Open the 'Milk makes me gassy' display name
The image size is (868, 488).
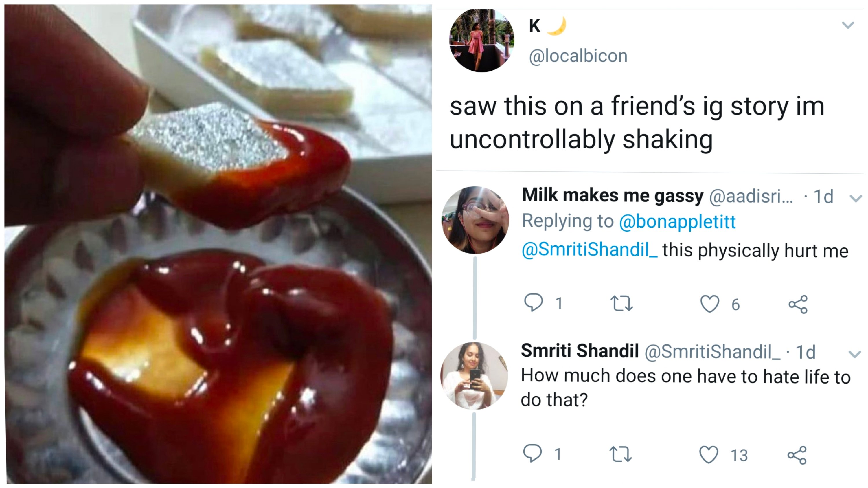pyautogui.click(x=613, y=195)
